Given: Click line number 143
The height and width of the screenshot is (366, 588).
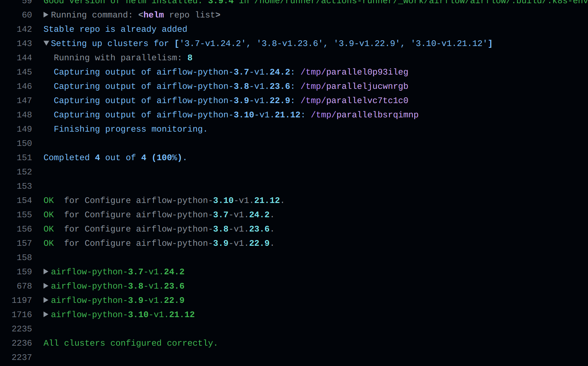Looking at the screenshot, I should [24, 44].
